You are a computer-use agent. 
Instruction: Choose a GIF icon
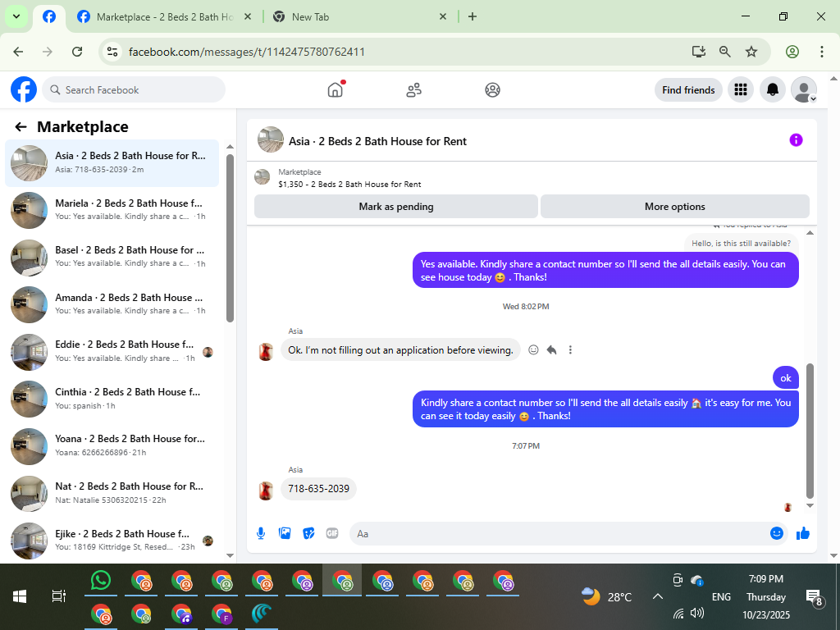[332, 533]
